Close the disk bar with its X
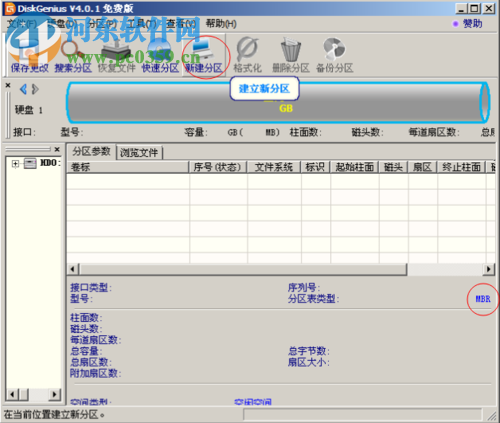Viewport: 500px width, 423px height. (x=8, y=86)
